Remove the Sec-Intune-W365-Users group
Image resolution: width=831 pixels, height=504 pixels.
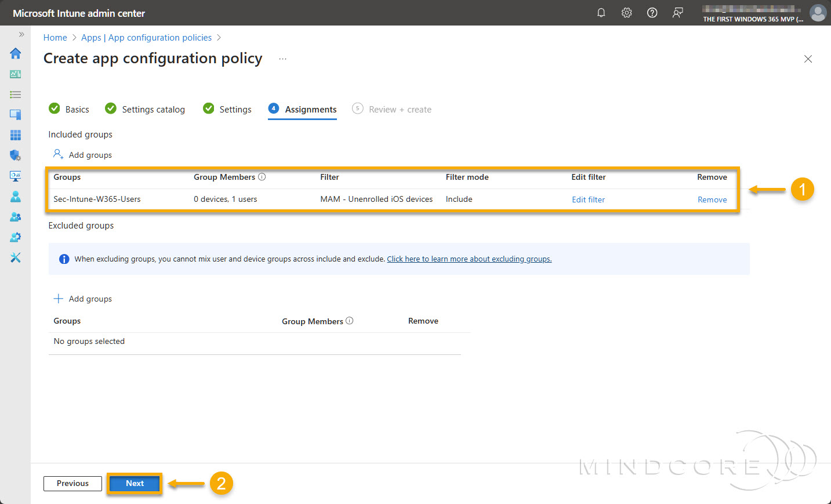pyautogui.click(x=712, y=200)
